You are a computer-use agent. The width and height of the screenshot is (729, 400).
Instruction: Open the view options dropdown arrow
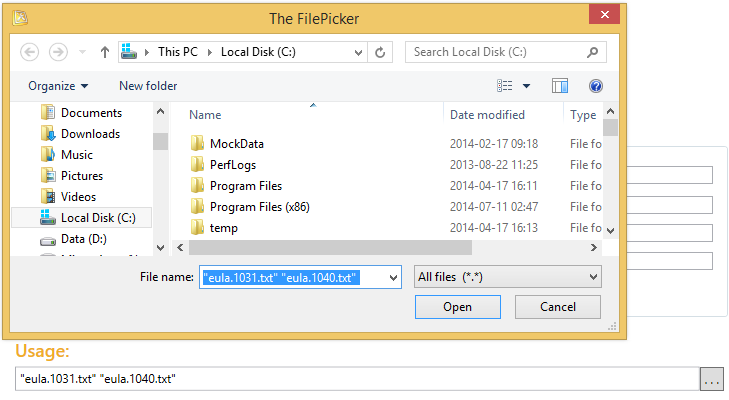tap(526, 86)
